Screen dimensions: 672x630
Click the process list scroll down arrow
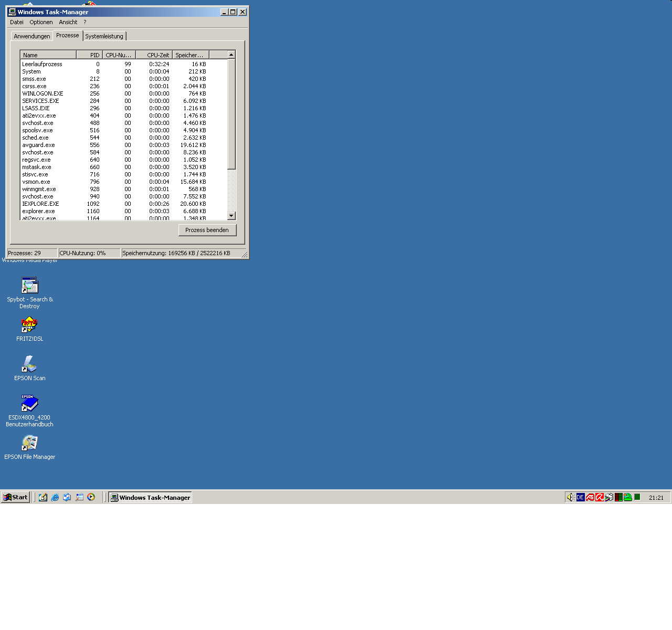(x=231, y=216)
